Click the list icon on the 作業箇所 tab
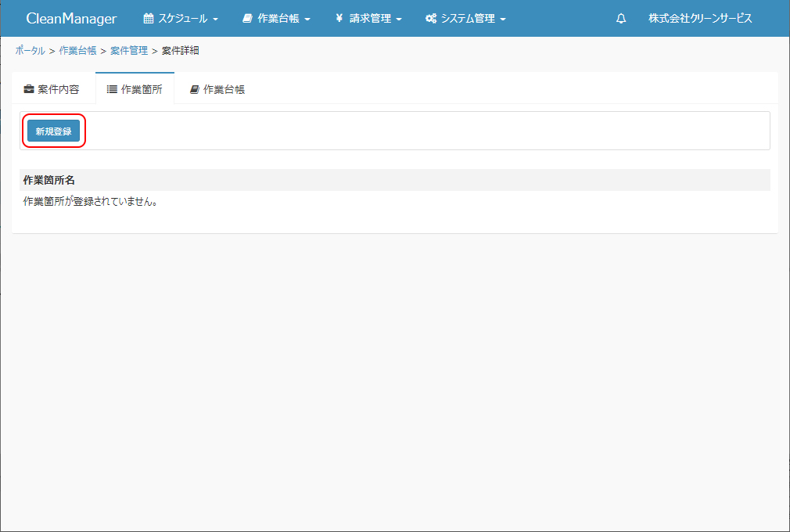 pos(112,89)
